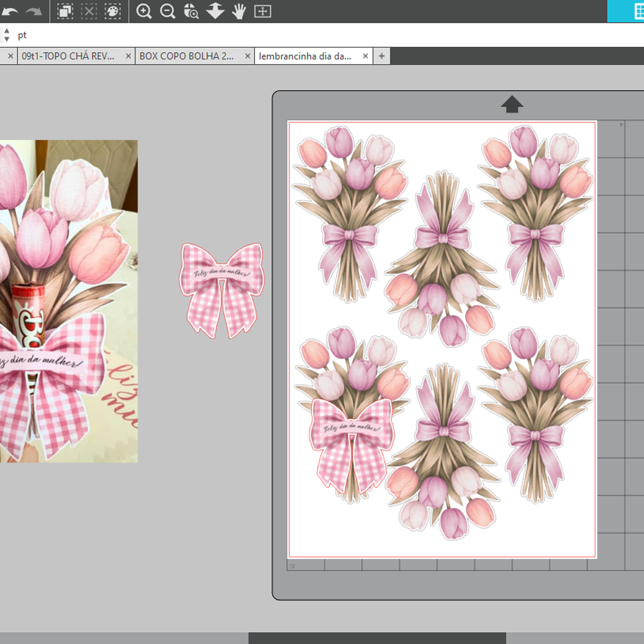644x644 pixels.
Task: Click the Select by Color palette icon
Action: tap(112, 11)
